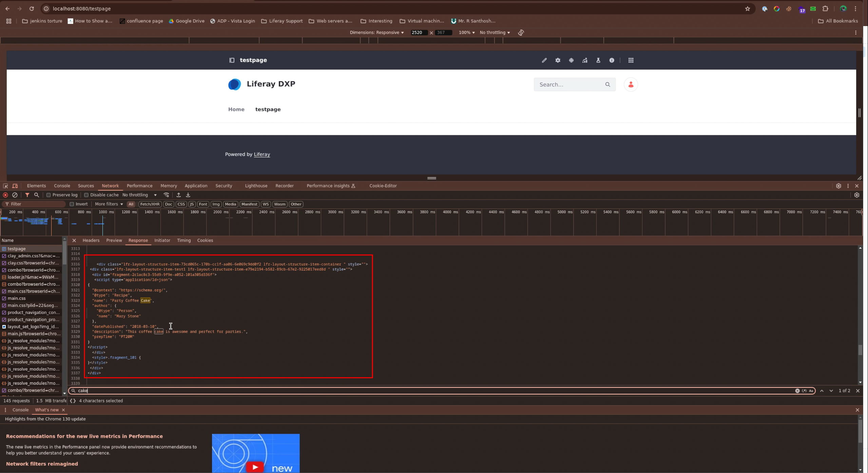The height and width of the screenshot is (473, 868).
Task: Select the Fetch/XHR filter
Action: click(x=150, y=204)
